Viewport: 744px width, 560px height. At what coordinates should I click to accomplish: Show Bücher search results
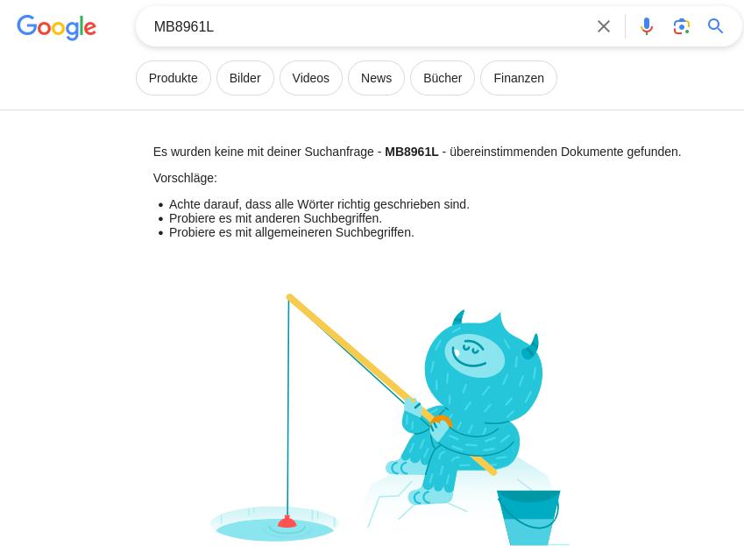443,78
